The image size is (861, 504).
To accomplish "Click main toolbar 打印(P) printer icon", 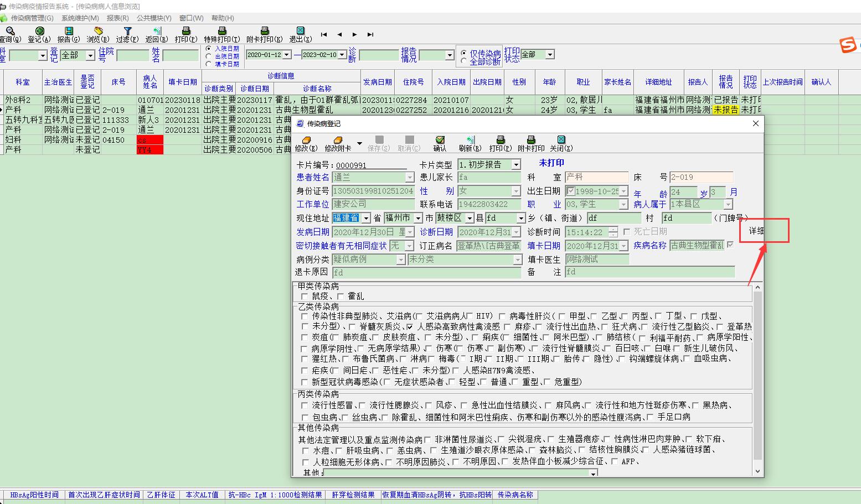I will [x=186, y=31].
